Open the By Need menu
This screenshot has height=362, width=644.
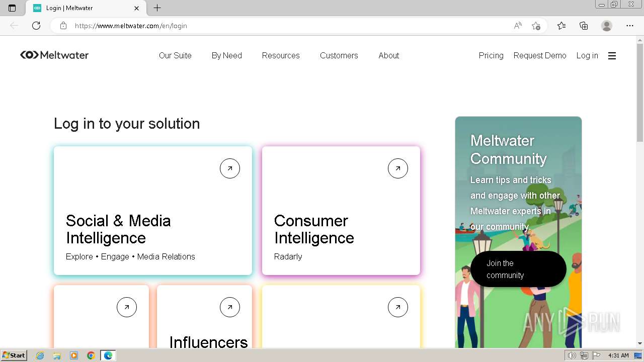pyautogui.click(x=227, y=56)
